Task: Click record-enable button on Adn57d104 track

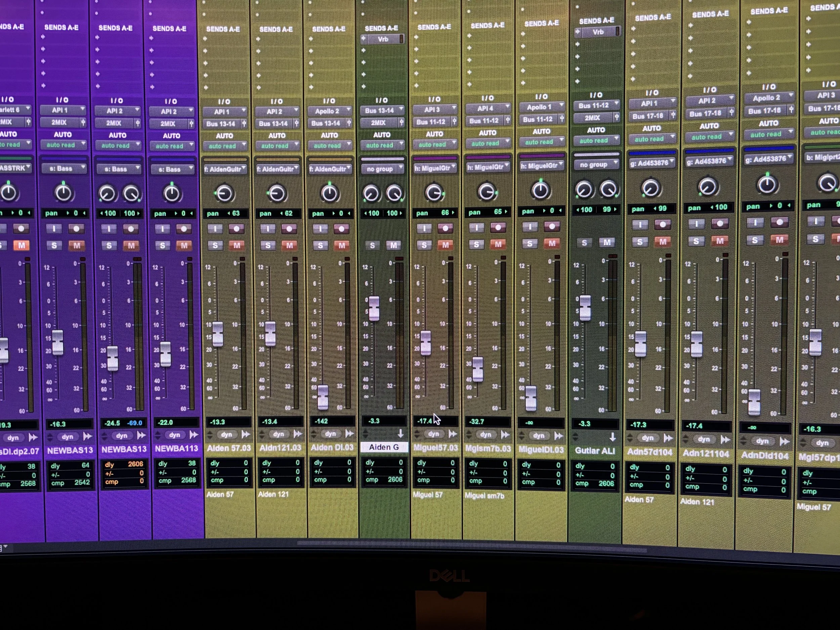Action: [663, 224]
